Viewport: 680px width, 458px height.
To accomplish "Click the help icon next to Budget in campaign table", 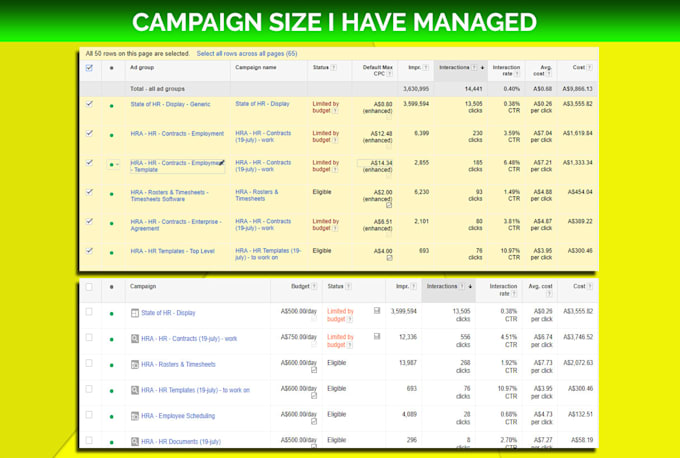I will (x=314, y=286).
